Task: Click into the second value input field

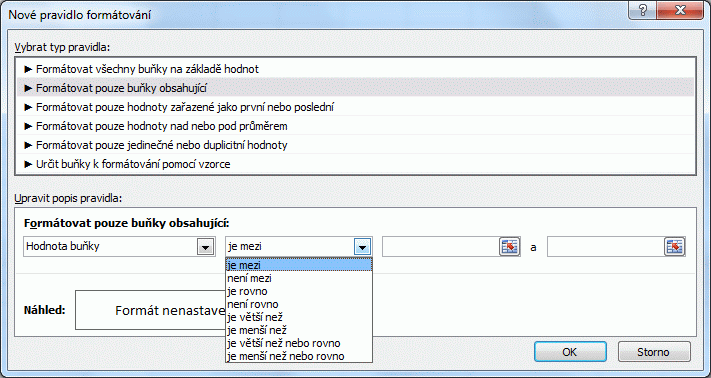Action: pos(606,247)
